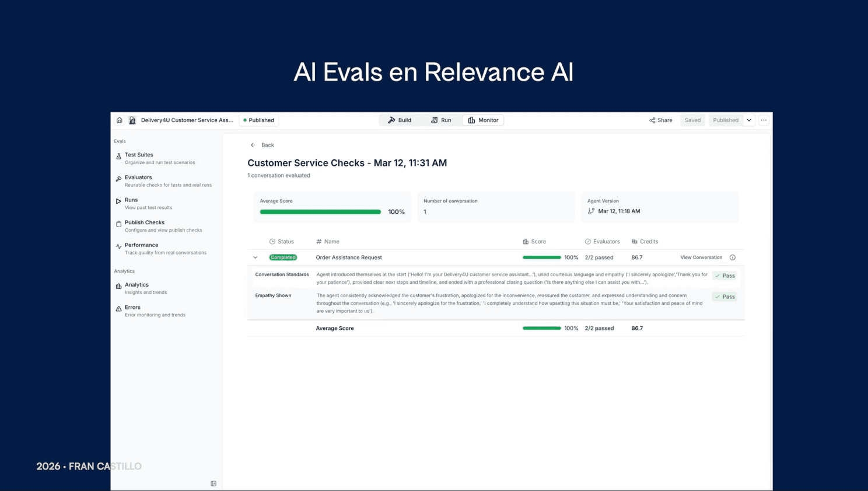Click the Customer Service Checks page title
The height and width of the screenshot is (491, 868).
(x=347, y=163)
